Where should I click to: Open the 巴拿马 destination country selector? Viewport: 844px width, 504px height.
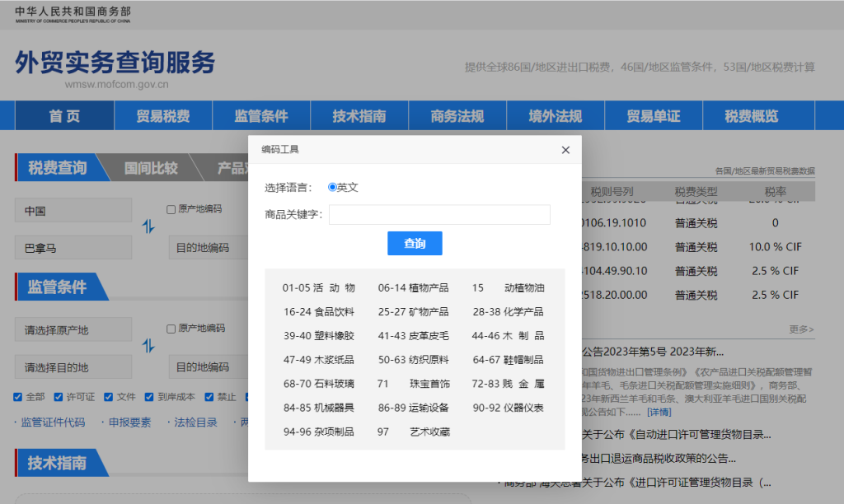coord(73,248)
